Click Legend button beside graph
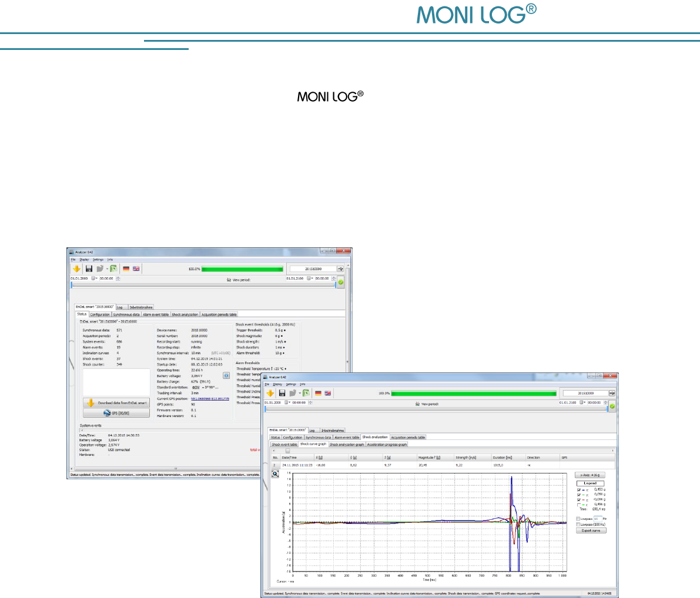The width and height of the screenshot is (700, 598). [x=590, y=483]
